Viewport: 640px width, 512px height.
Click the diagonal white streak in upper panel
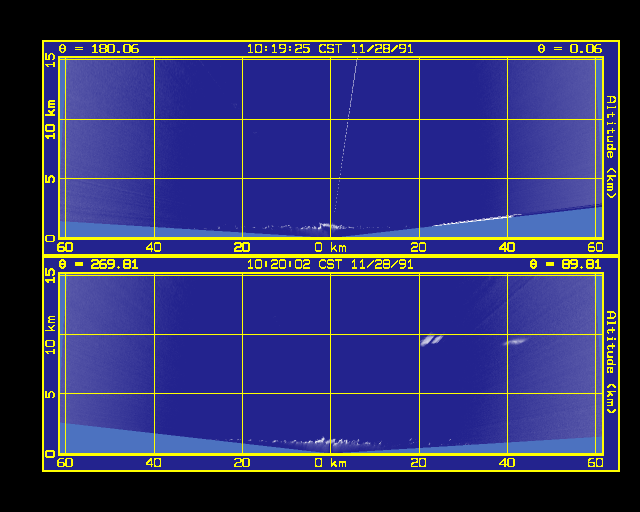tap(346, 135)
